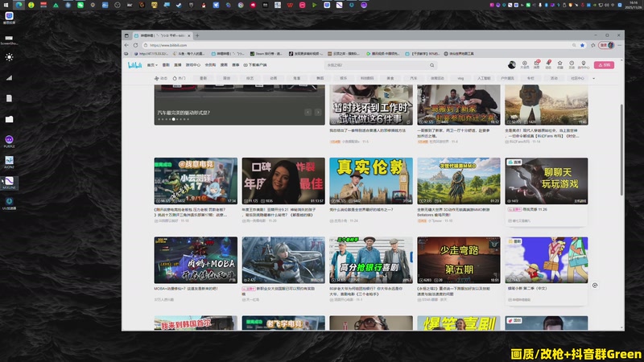Close the bilibili browser tab
The image size is (644, 362).
[189, 35]
